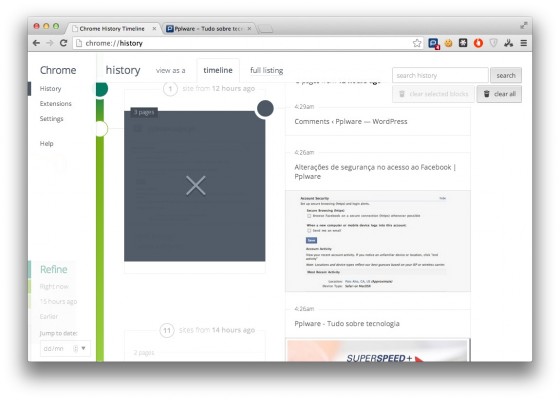Jump to 15 hours ago in Refine
Screen dimensions: 560x400
tap(58, 301)
